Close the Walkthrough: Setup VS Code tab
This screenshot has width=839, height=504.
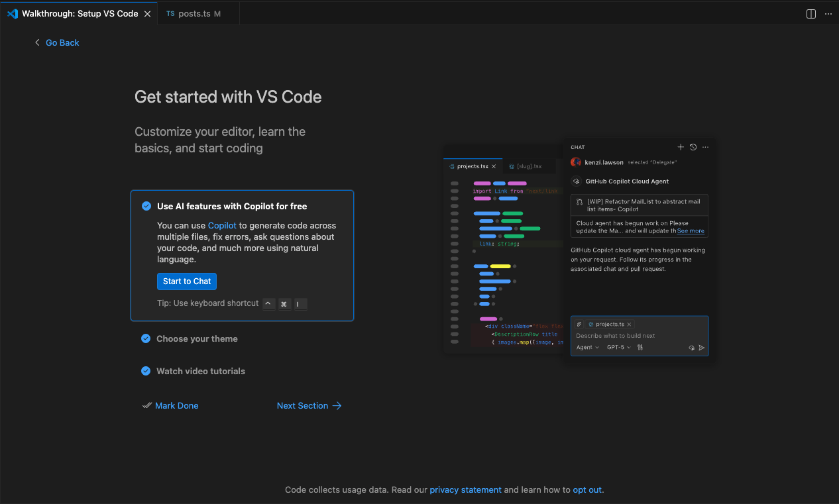147,14
